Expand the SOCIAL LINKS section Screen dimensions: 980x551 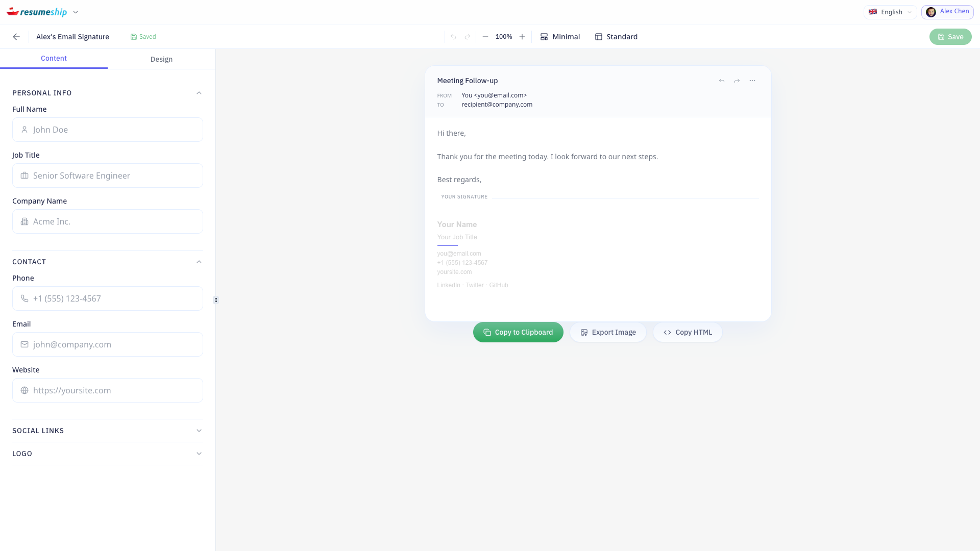tap(199, 430)
